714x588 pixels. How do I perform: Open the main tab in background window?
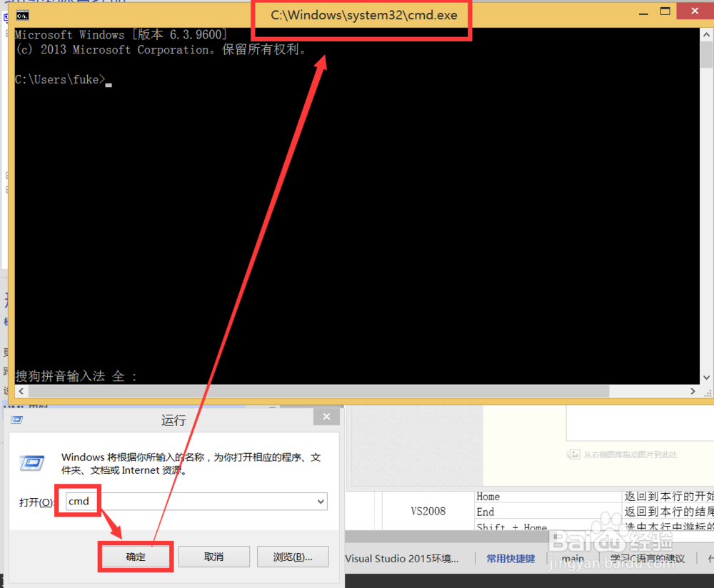coord(573,559)
